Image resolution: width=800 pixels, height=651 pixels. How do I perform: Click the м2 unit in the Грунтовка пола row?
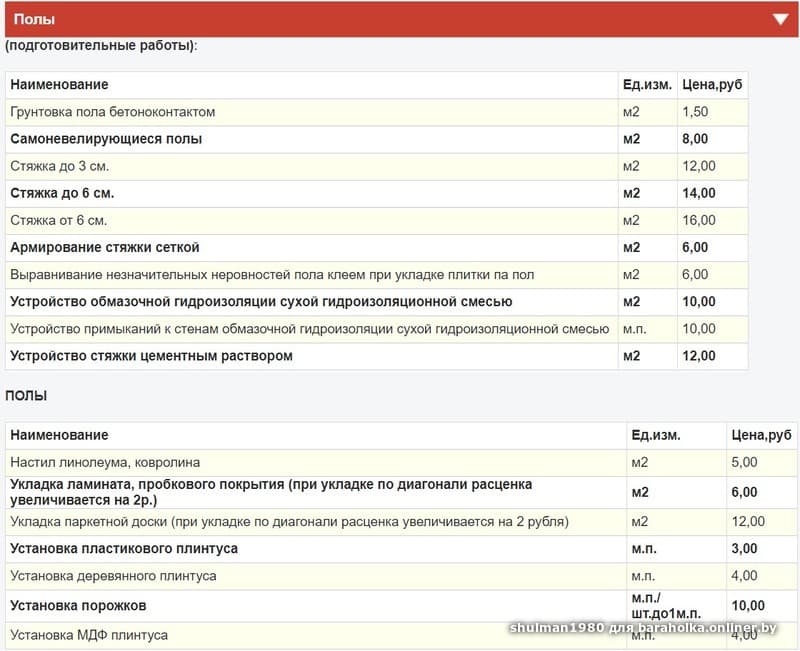click(631, 112)
